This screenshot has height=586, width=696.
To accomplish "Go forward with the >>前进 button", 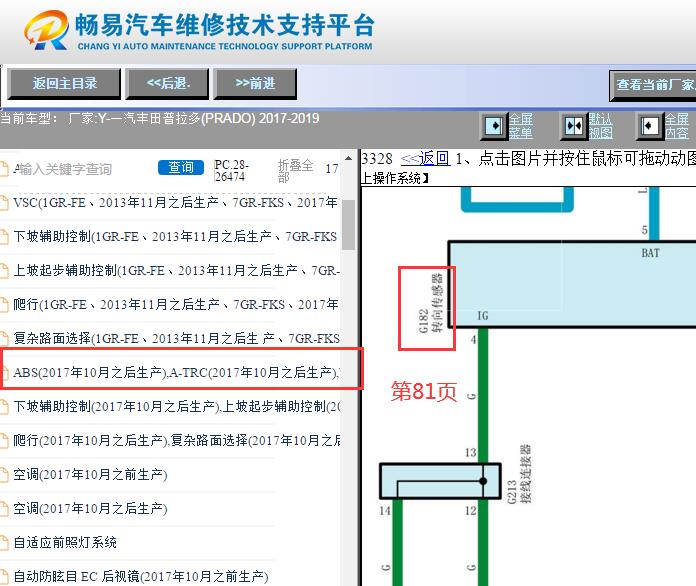I will (x=255, y=83).
